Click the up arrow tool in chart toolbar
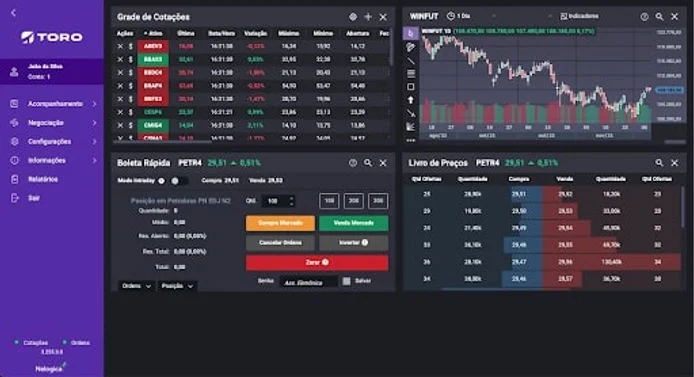This screenshot has height=377, width=694. point(411,100)
